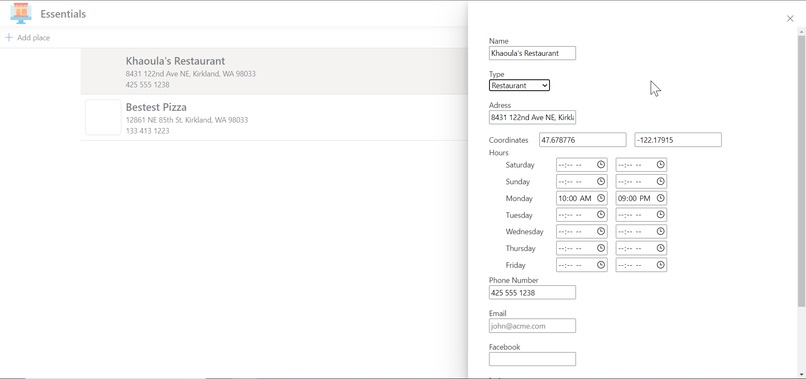The width and height of the screenshot is (806, 379).
Task: Click the Bestest Pizza thumbnail placeholder
Action: point(103,117)
